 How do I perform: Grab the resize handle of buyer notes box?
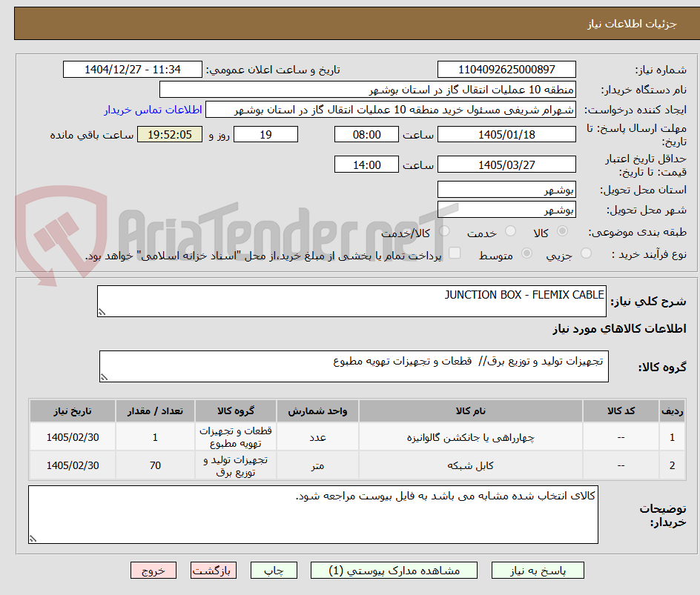33,539
